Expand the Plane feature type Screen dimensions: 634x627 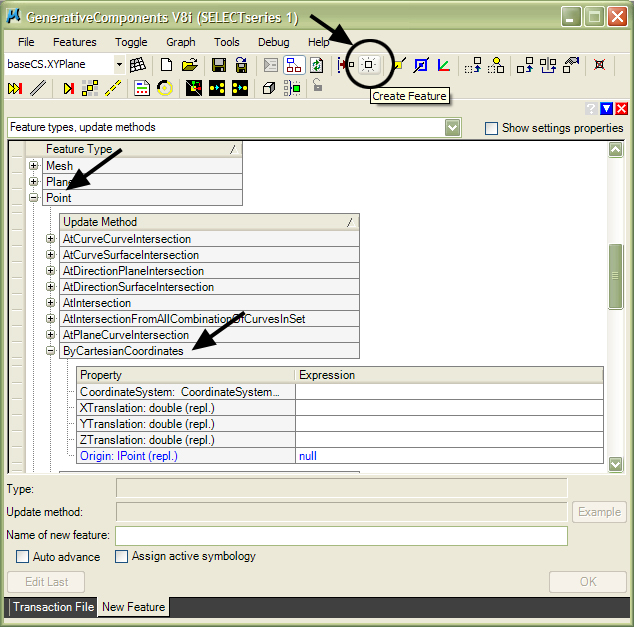click(x=34, y=182)
